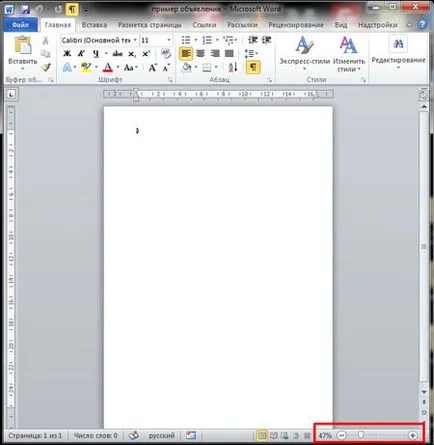
Task: Expand the font color arrow
Action: (x=118, y=68)
